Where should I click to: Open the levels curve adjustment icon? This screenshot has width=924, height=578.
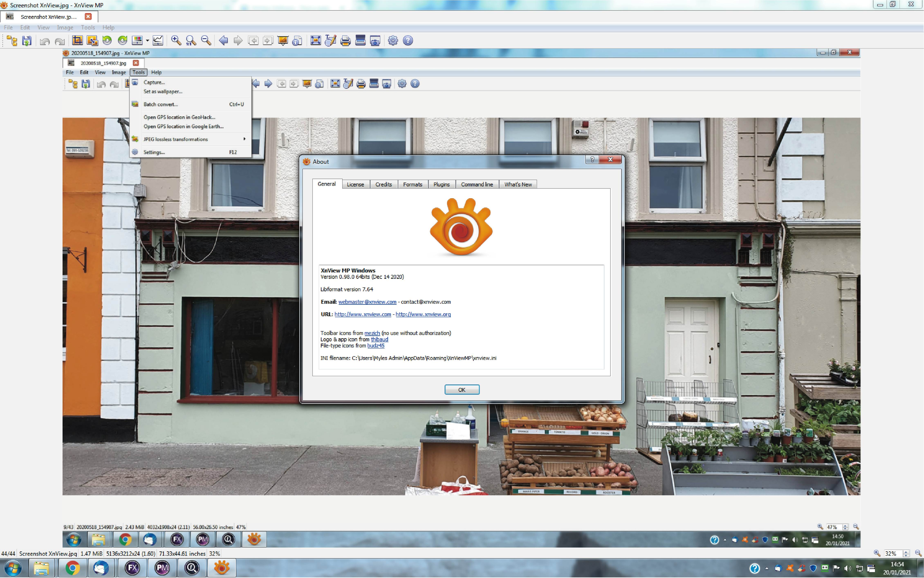[158, 40]
